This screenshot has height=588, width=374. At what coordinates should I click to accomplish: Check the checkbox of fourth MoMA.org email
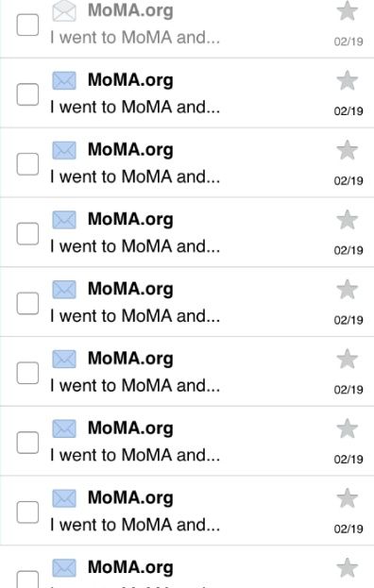click(x=27, y=234)
